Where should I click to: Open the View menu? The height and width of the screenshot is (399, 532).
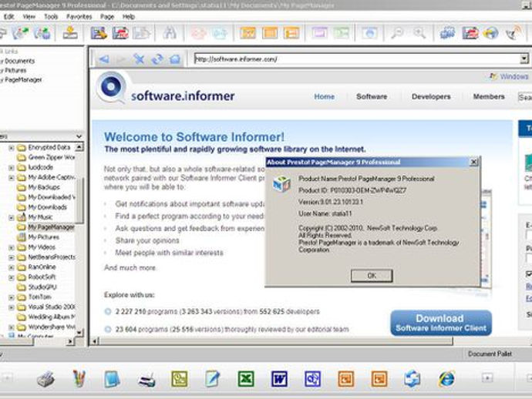(29, 17)
